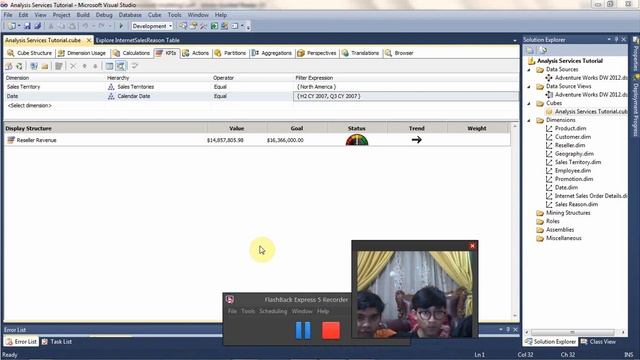
Task: Toggle the Form View icon
Action: [109, 66]
